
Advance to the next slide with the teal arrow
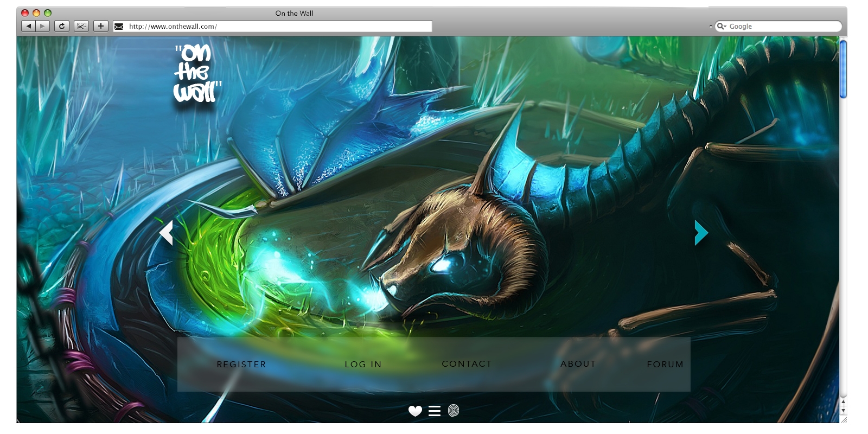coord(701,233)
